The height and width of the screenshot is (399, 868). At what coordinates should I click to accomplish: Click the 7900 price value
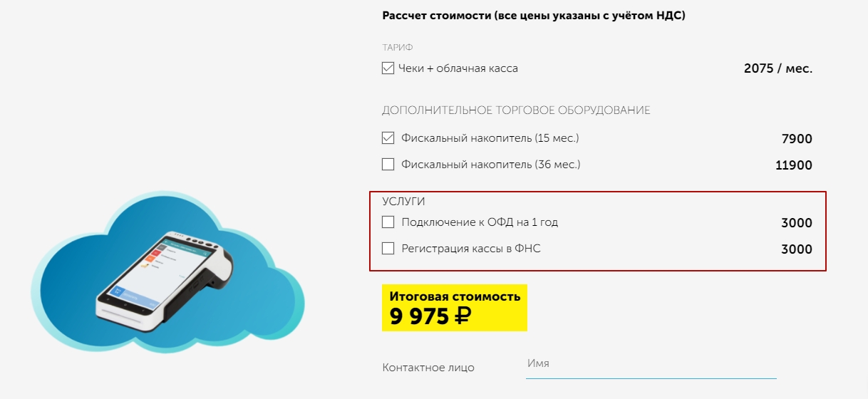pyautogui.click(x=797, y=139)
